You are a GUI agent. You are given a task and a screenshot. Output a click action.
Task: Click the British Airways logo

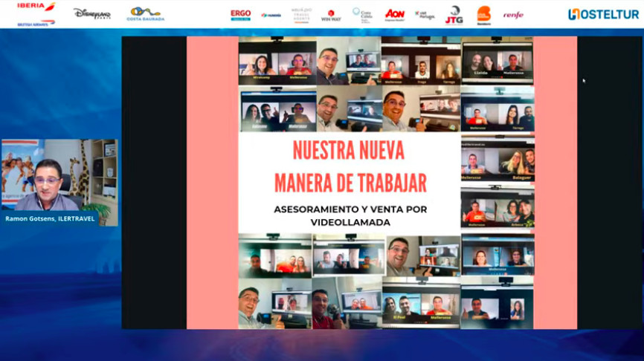(x=36, y=22)
